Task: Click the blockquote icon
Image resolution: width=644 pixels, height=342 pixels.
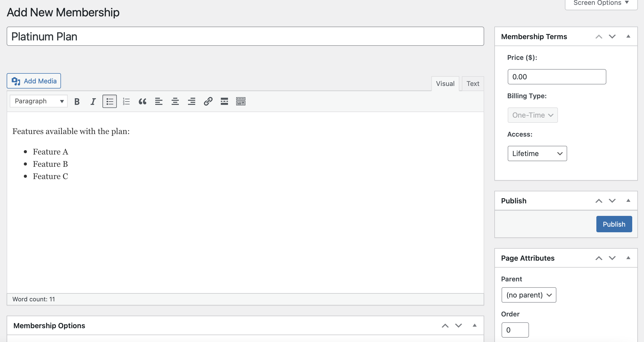Action: coord(142,101)
